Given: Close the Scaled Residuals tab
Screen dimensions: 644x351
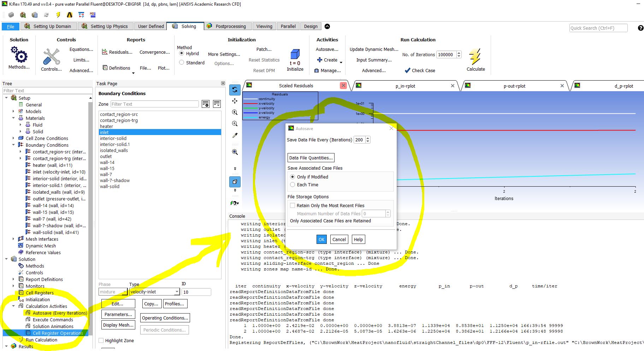Looking at the screenshot, I should [x=343, y=86].
